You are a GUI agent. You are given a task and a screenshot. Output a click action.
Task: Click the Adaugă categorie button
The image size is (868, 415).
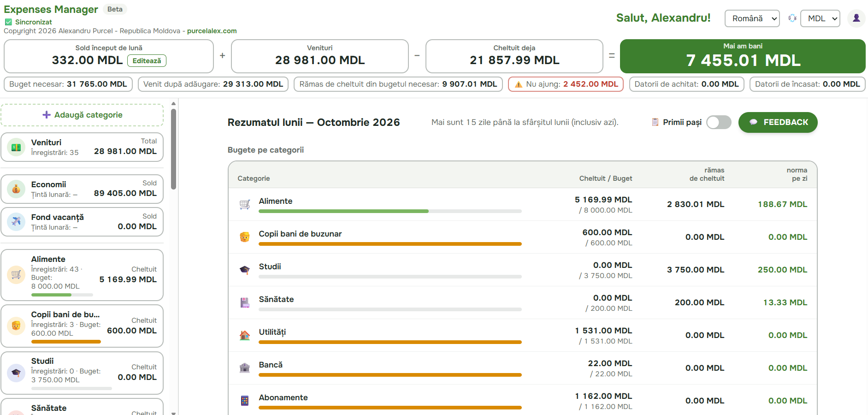click(x=82, y=115)
